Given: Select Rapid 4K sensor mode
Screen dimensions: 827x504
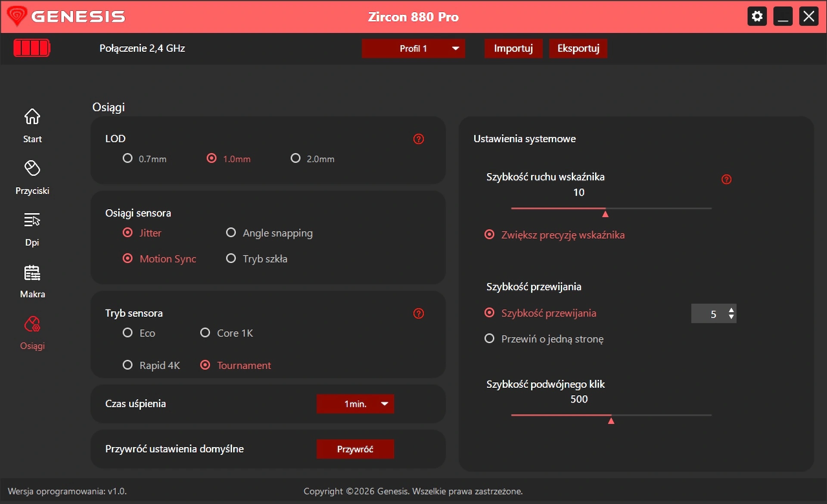Looking at the screenshot, I should [151, 365].
